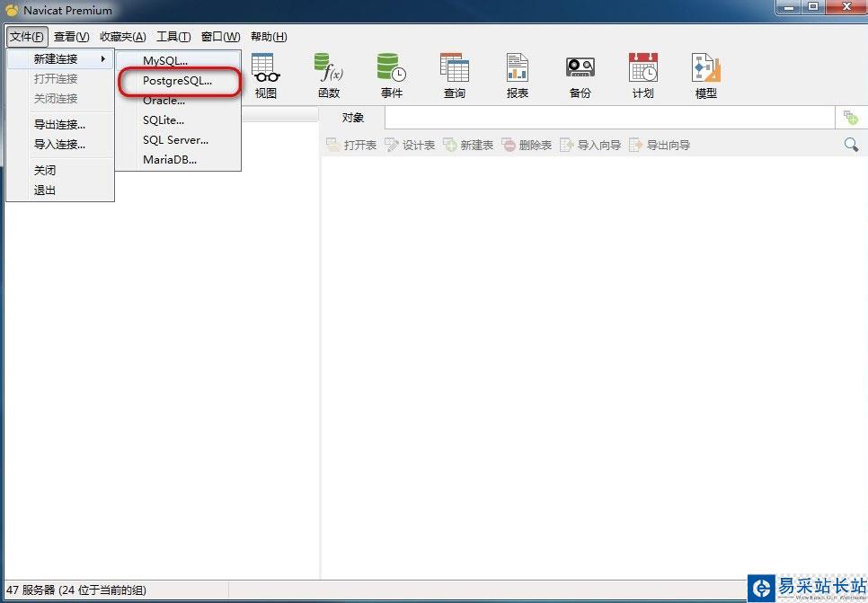Click the search magnifier icon in object pane
This screenshot has width=868, height=603.
(x=852, y=145)
